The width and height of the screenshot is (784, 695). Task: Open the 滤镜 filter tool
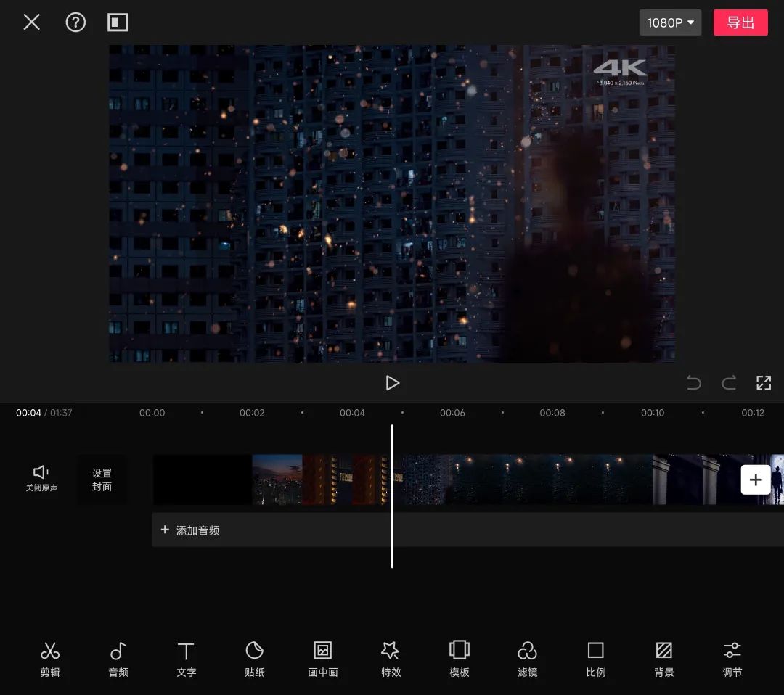pyautogui.click(x=527, y=659)
